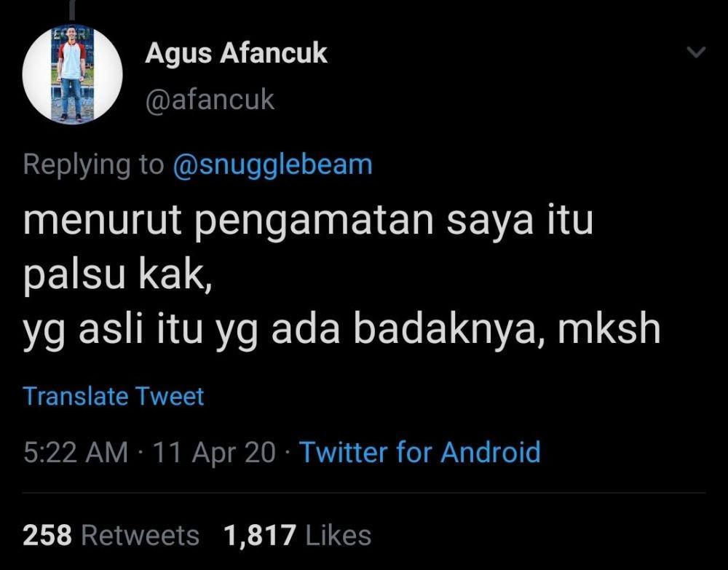
Task: Open the Twitter for Android source link
Action: point(420,452)
